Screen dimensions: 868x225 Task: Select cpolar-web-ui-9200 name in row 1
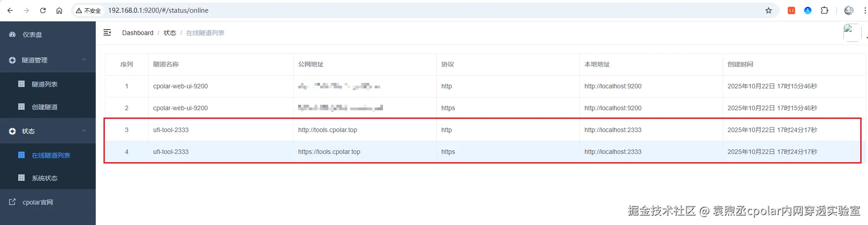(181, 86)
